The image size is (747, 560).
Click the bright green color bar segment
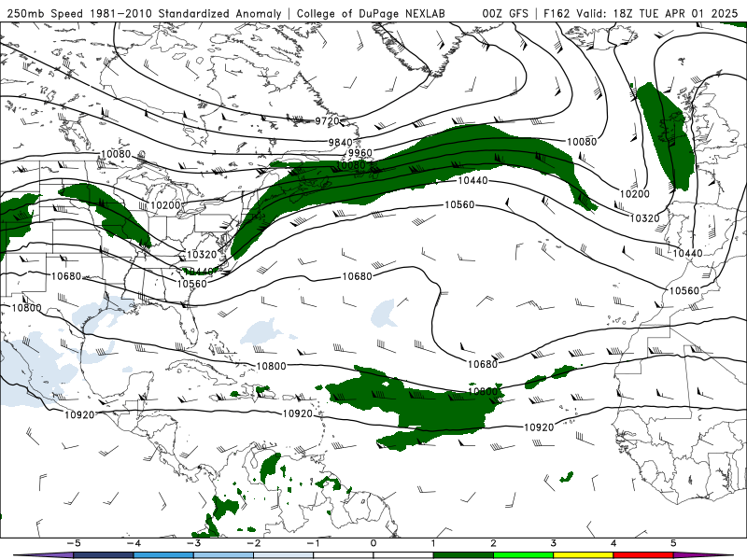coord(523,555)
